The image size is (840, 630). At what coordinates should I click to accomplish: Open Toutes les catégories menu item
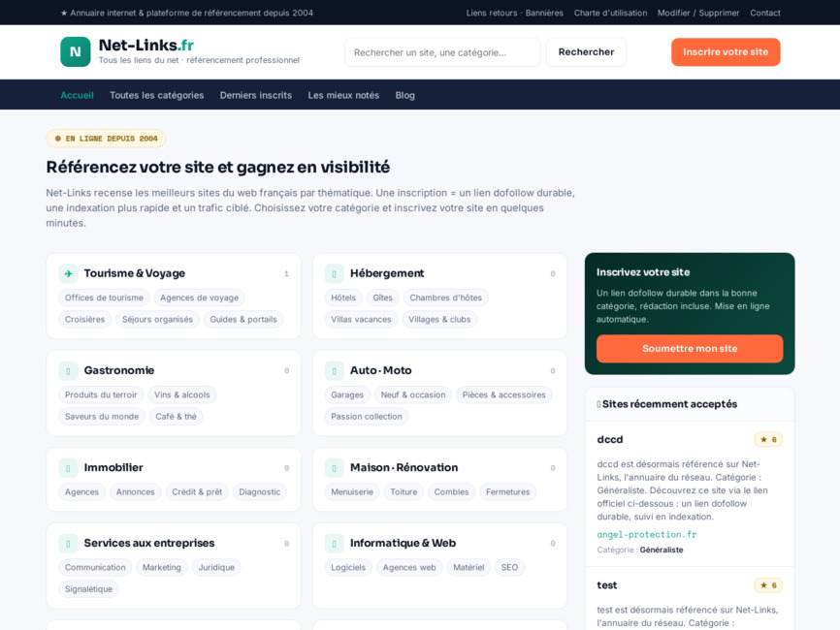157,95
